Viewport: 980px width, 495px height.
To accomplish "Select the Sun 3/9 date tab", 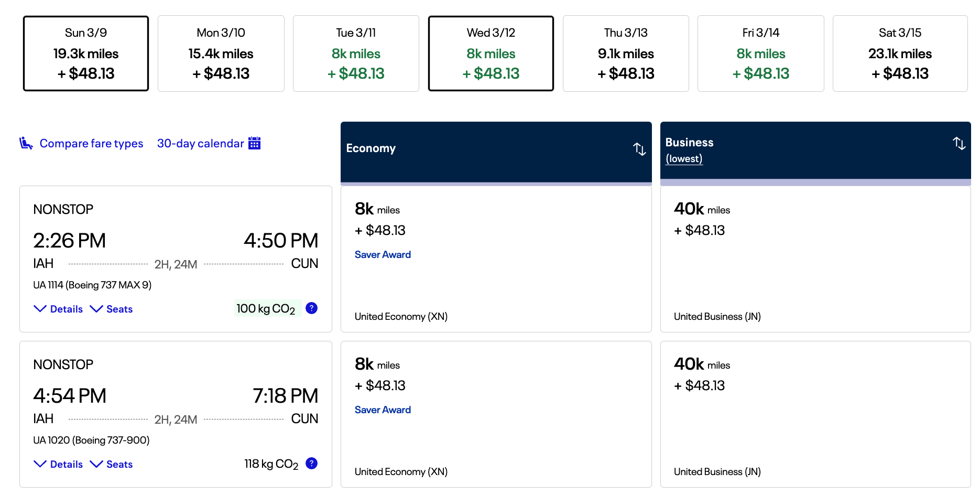I will click(86, 53).
